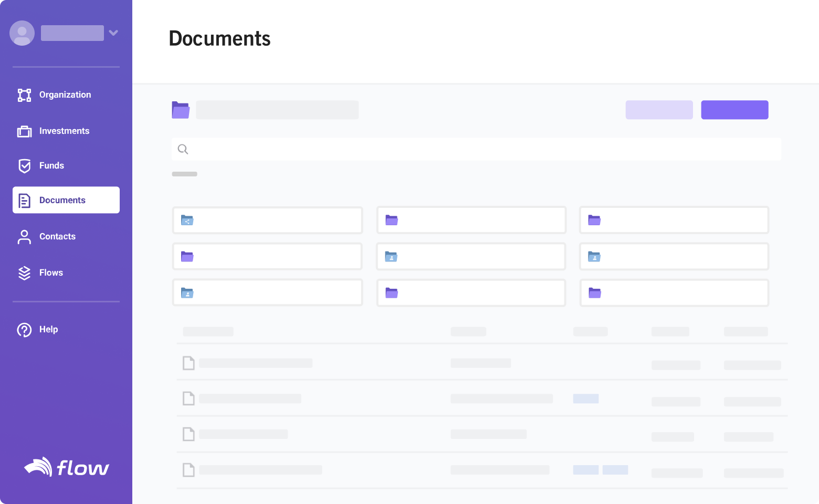Expand the user account dropdown chevron

coord(113,33)
